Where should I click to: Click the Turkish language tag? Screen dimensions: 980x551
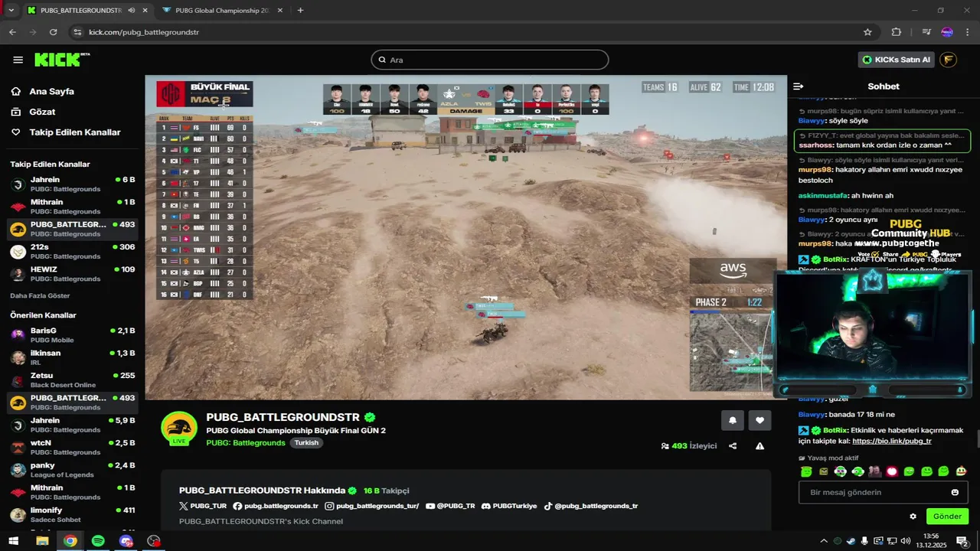click(x=306, y=443)
